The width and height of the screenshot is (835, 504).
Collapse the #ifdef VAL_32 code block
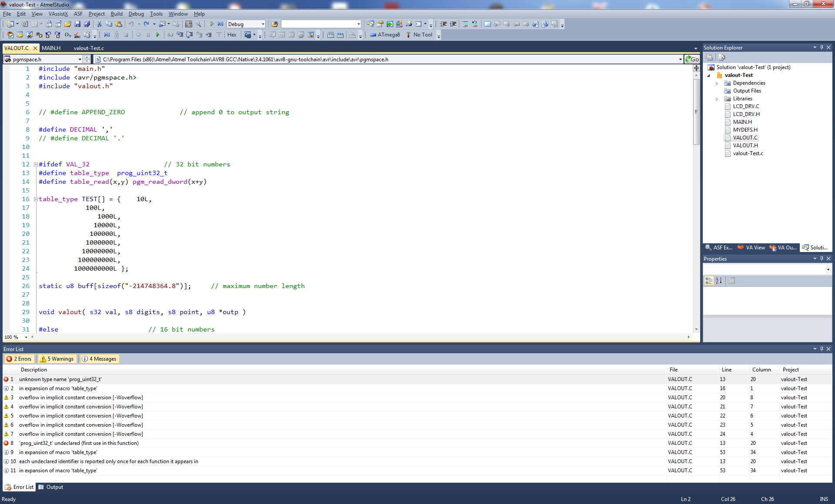point(36,165)
